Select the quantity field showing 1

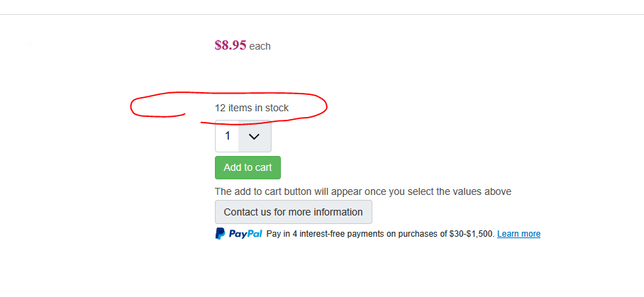[243, 136]
